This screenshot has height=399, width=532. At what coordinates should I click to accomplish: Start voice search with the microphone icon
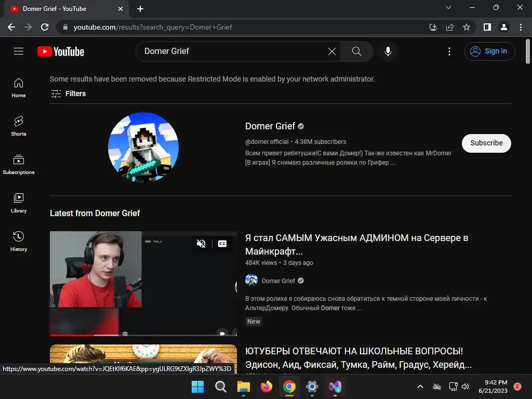click(x=388, y=51)
